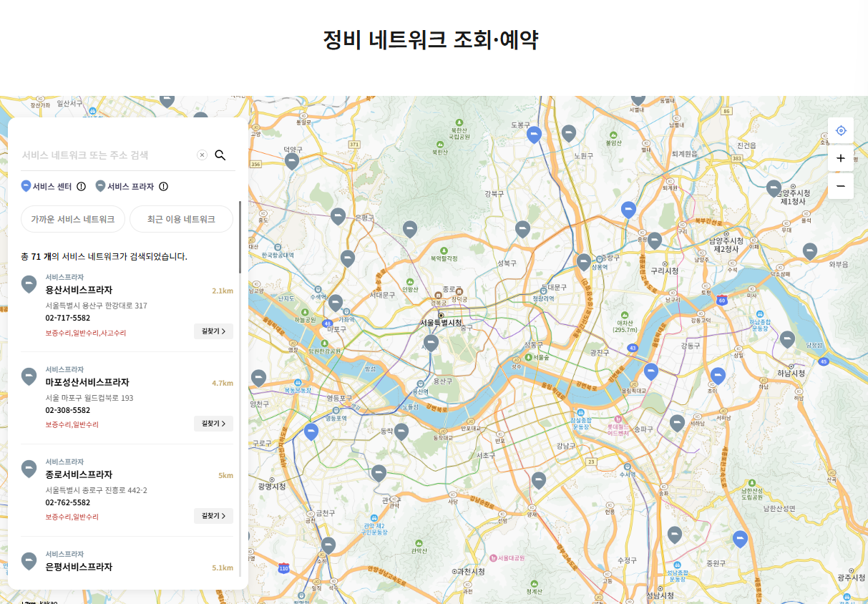Click address 서울 마포구 월드컵북로 193

[x=89, y=398]
